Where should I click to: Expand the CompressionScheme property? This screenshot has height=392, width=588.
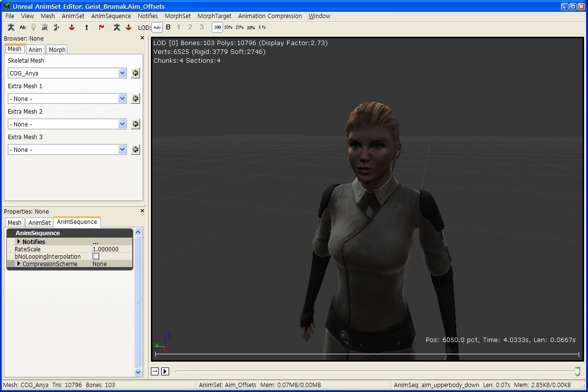click(x=19, y=264)
